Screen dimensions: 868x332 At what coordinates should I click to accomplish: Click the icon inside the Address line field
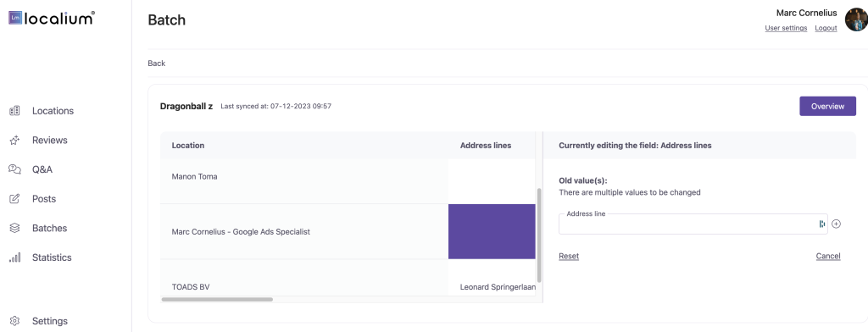[x=822, y=224]
